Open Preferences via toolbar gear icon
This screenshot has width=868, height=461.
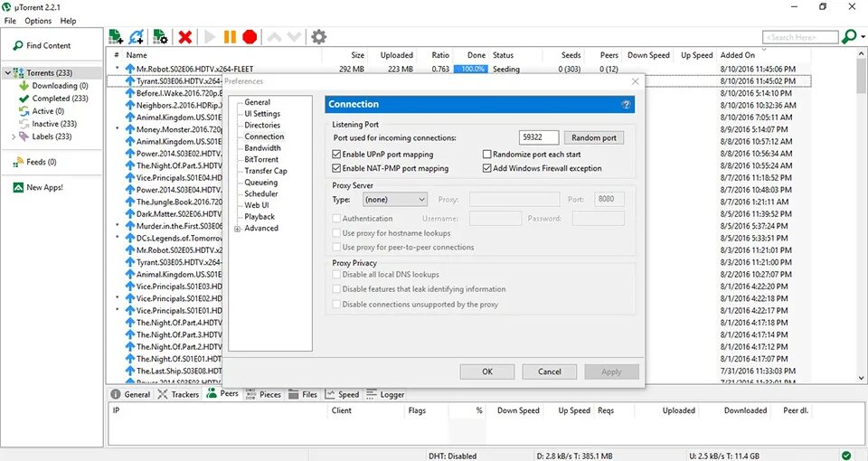[x=318, y=37]
